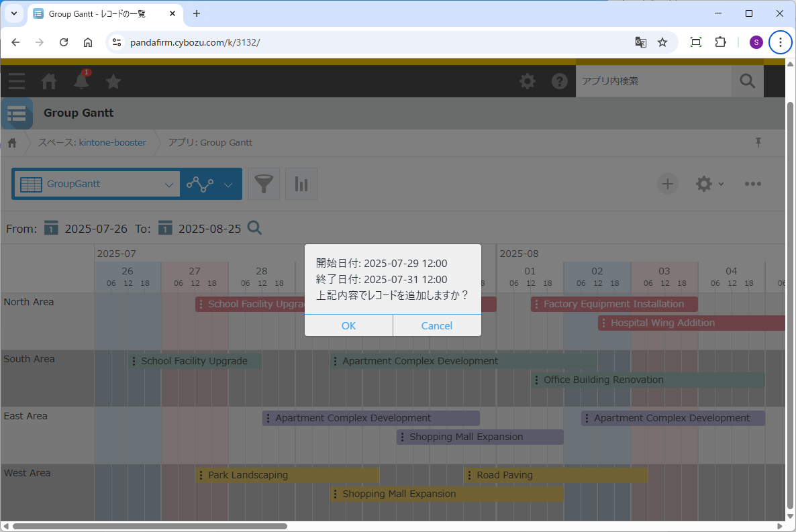Click the horizontal scrollbar at the bottom
Viewport: 796px width, 532px height.
(149, 526)
